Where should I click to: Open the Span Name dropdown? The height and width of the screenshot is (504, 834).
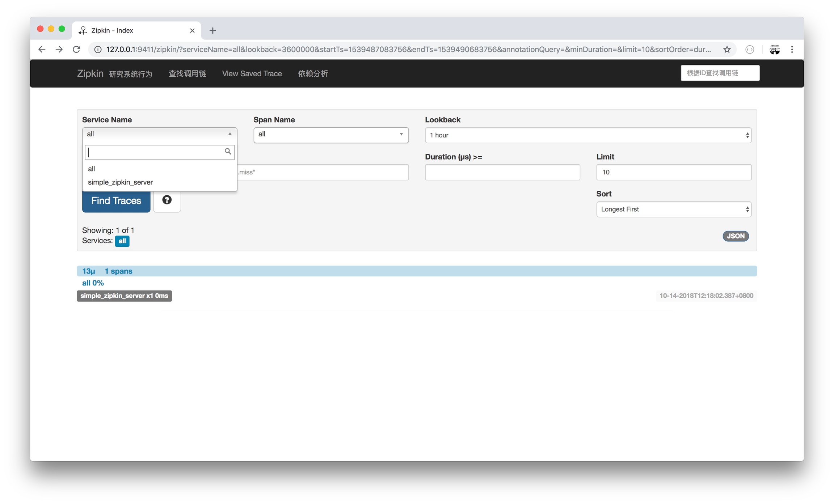pos(331,135)
